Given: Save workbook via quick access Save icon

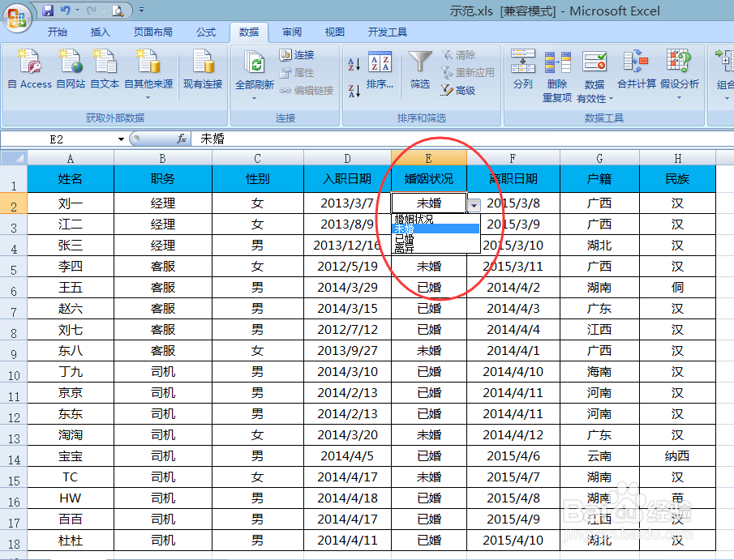Looking at the screenshot, I should point(48,10).
